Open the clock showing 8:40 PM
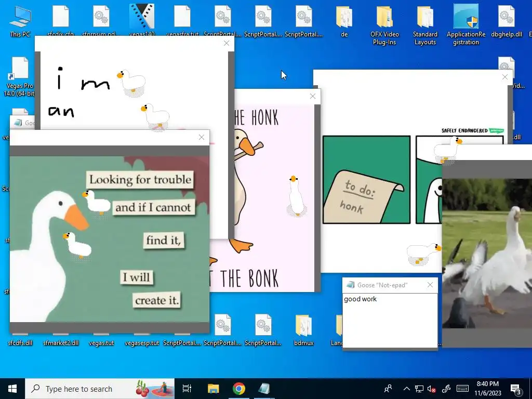This screenshot has width=532, height=399. pyautogui.click(x=487, y=389)
